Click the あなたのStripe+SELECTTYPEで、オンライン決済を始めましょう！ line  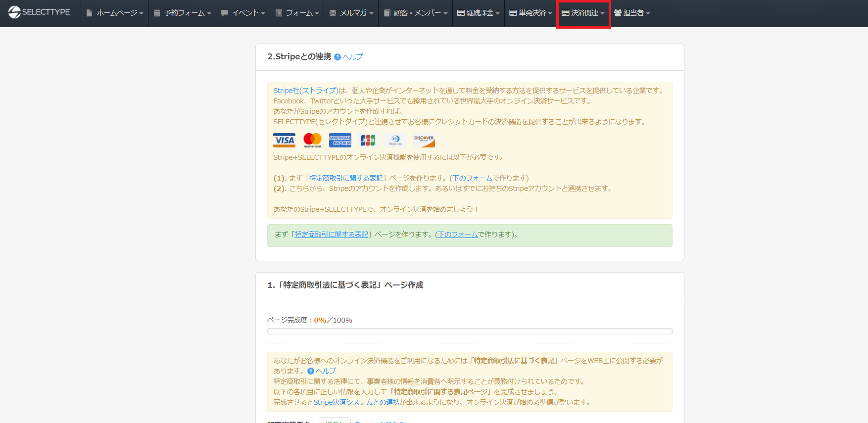[377, 209]
